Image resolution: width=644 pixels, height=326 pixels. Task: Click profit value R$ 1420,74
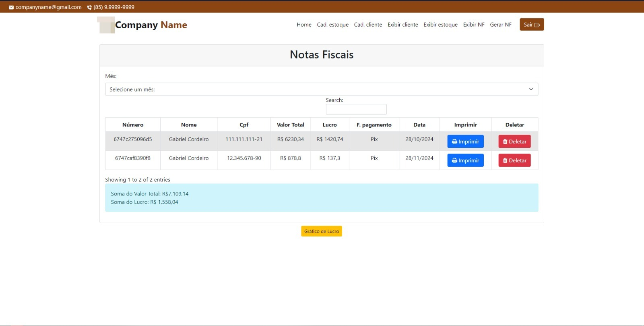(x=330, y=139)
